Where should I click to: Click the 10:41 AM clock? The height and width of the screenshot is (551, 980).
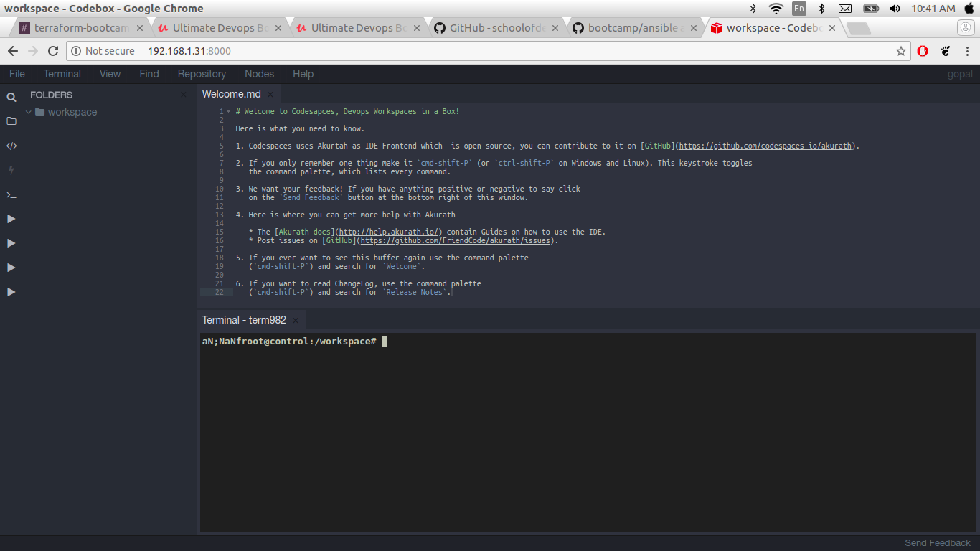(933, 9)
